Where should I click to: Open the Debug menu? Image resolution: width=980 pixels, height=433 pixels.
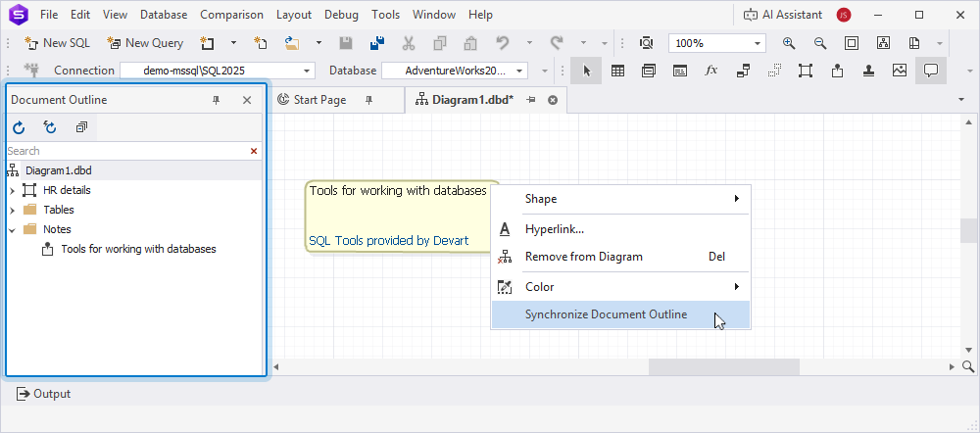[342, 15]
